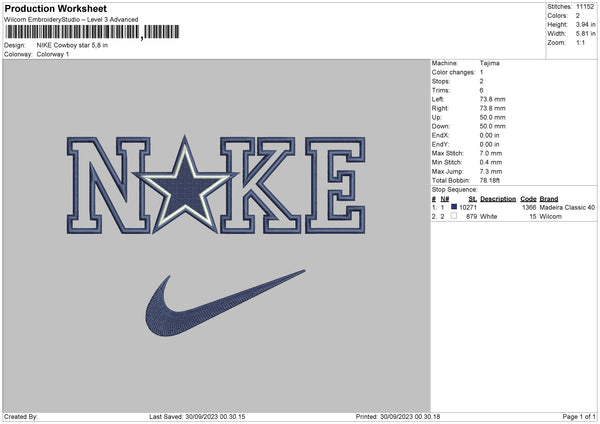Click the Trims value 6

pyautogui.click(x=481, y=90)
